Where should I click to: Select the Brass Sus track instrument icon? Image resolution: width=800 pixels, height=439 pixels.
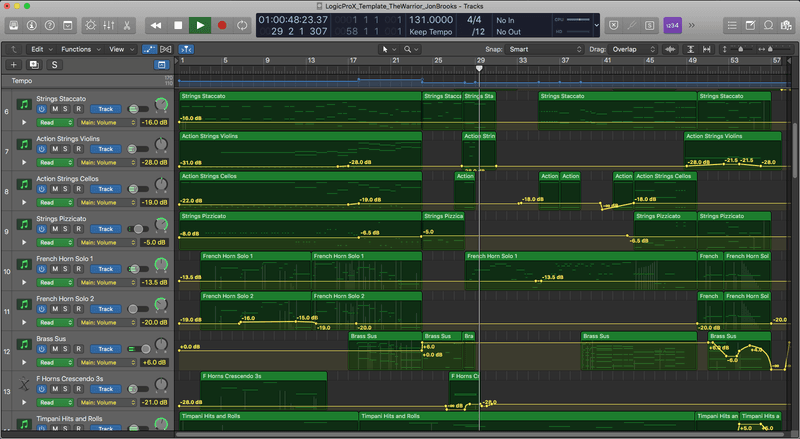[x=24, y=344]
